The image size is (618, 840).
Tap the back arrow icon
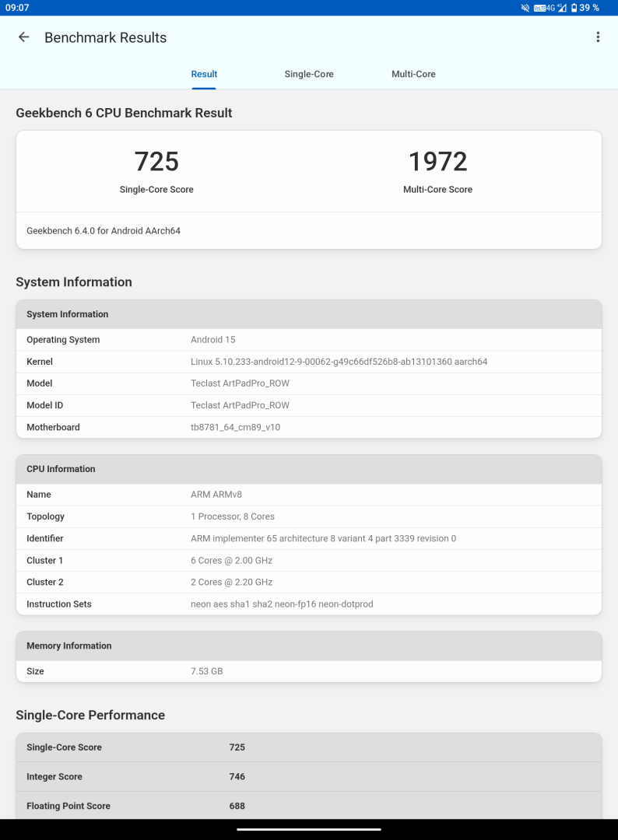tap(23, 37)
